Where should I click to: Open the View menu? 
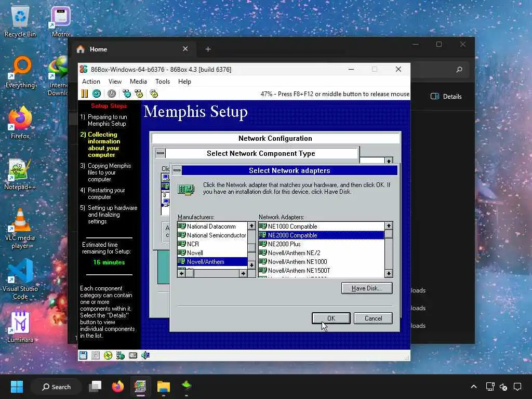click(115, 82)
